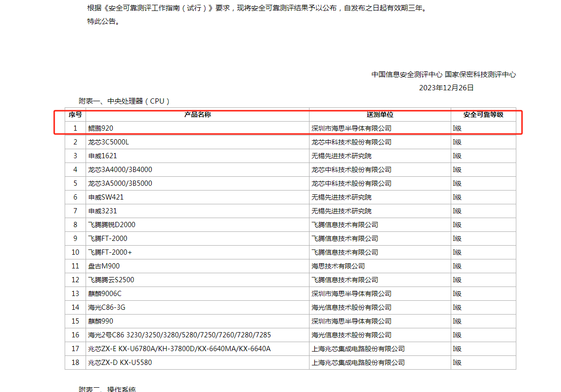561x392 pixels.
Task: Select the product name in row 9, "飞腾FT-2000"
Action: coord(108,239)
